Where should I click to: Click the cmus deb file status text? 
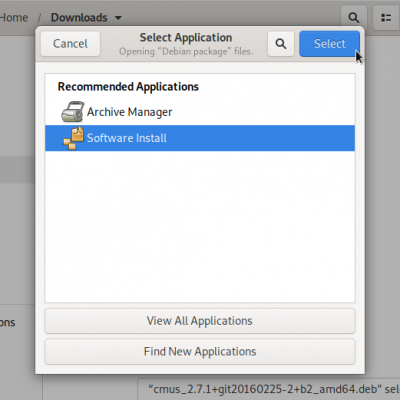coord(273,389)
